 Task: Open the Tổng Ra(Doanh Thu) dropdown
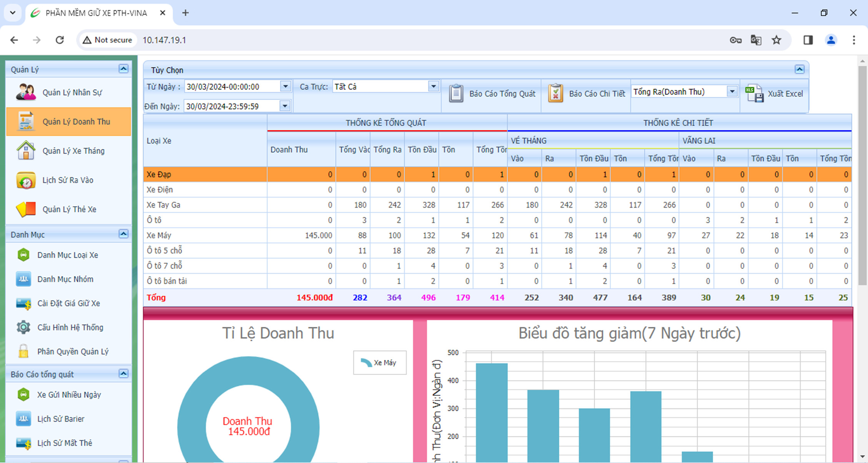[x=732, y=92]
